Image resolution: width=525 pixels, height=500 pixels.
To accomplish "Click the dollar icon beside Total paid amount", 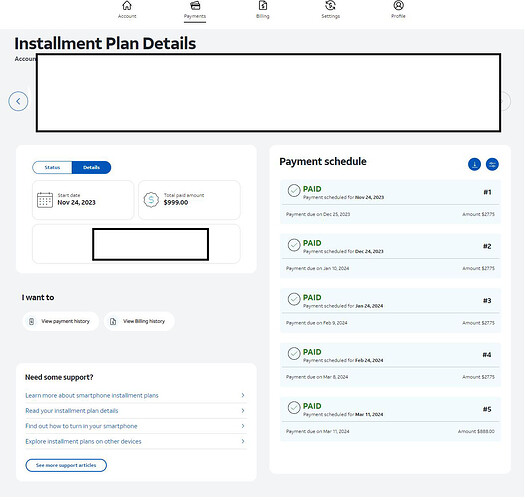I will click(x=151, y=200).
